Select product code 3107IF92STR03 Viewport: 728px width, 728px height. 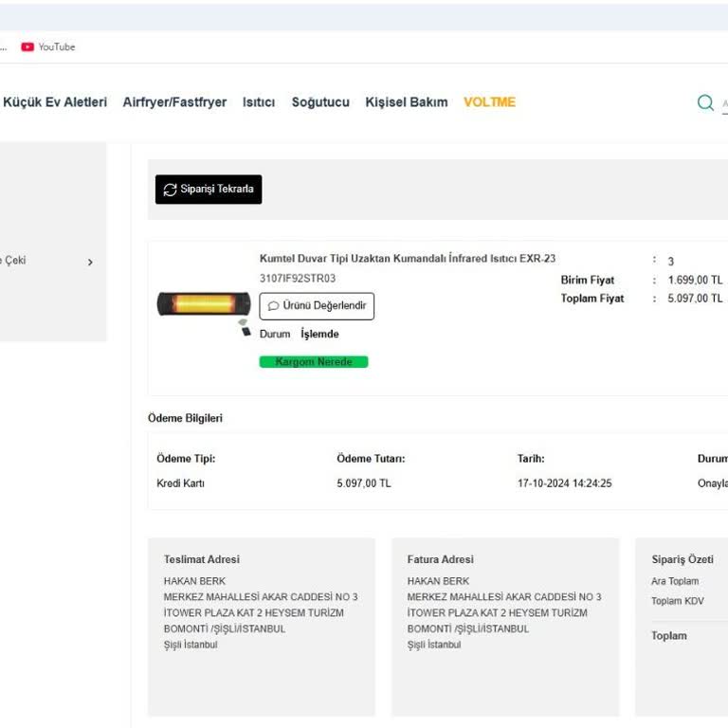click(x=297, y=279)
